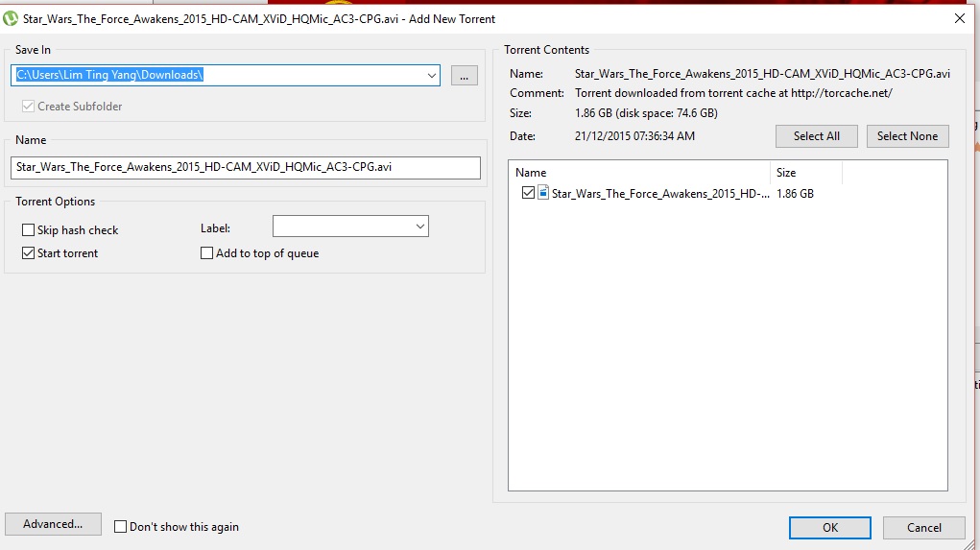Click Select None button
Image resolution: width=980 pixels, height=550 pixels.
[x=907, y=136]
